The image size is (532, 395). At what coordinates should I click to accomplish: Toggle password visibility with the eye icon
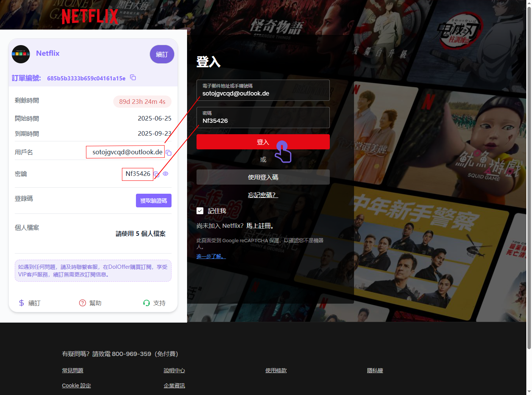pyautogui.click(x=165, y=174)
